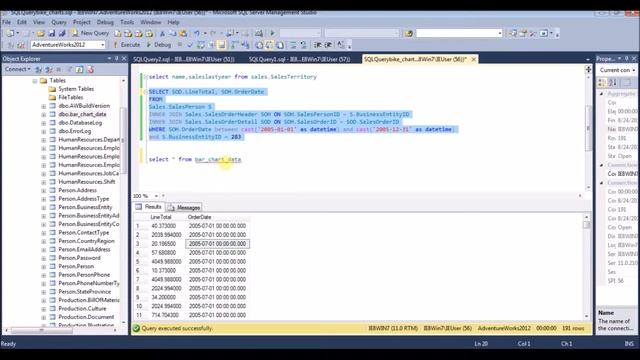This screenshot has height=360, width=640.
Task: Click the New Query toolbar button
Action: tap(90, 33)
